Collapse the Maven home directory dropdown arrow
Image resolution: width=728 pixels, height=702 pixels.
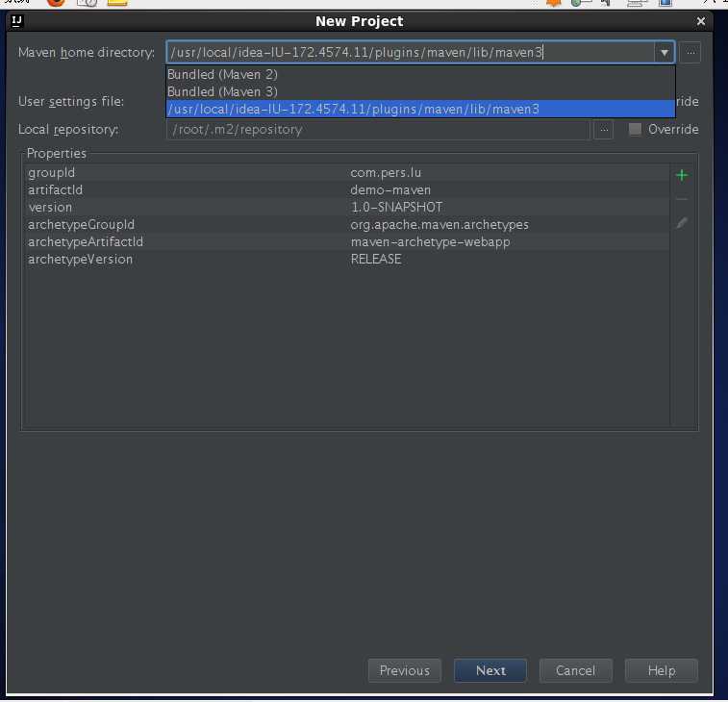pos(665,53)
